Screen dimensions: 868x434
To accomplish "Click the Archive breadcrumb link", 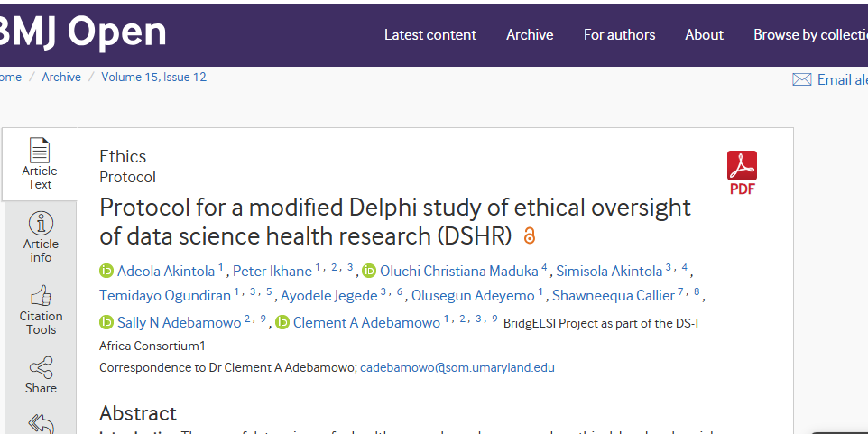I will pyautogui.click(x=61, y=78).
